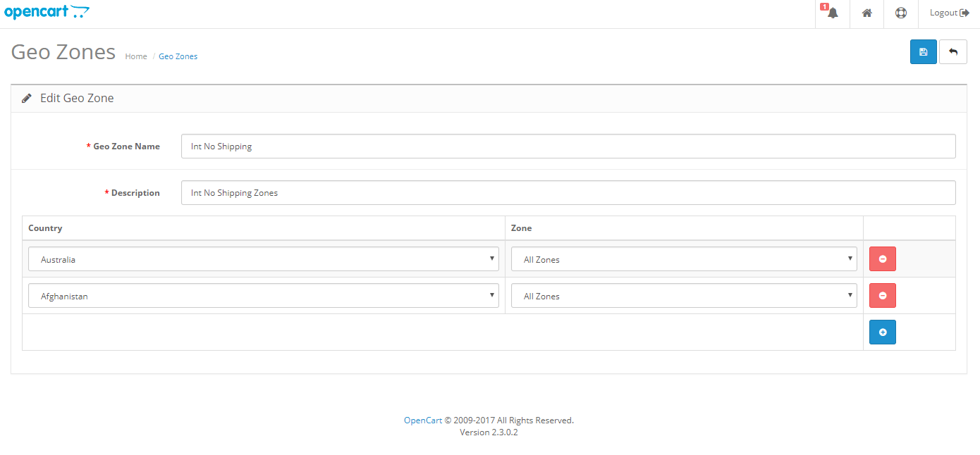Add a new geo zone row
This screenshot has width=980, height=455.
pyautogui.click(x=883, y=332)
